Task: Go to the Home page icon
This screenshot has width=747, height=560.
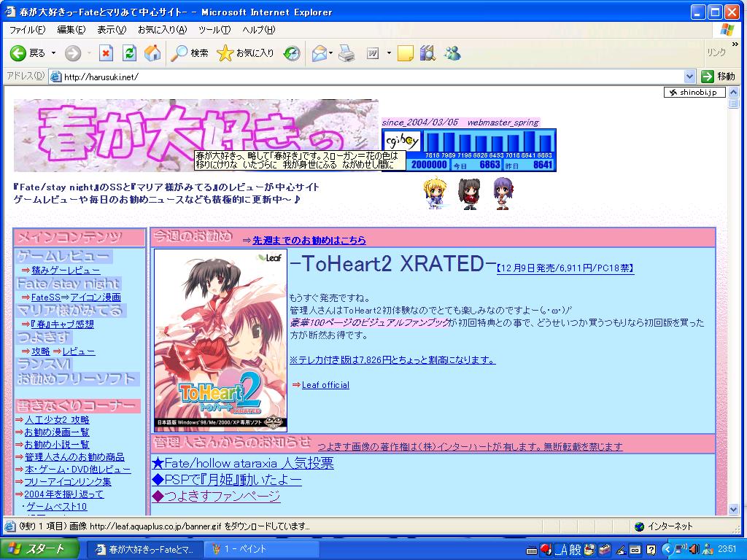Action: pos(152,52)
